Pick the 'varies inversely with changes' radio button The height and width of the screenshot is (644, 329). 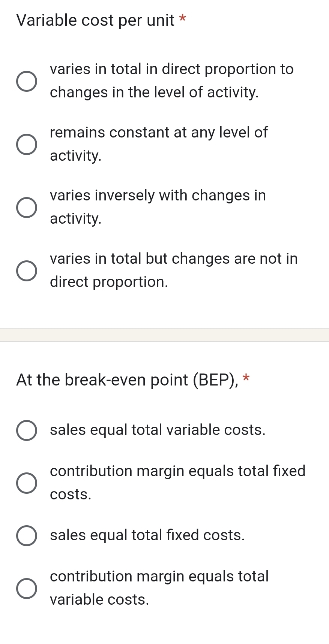click(27, 207)
